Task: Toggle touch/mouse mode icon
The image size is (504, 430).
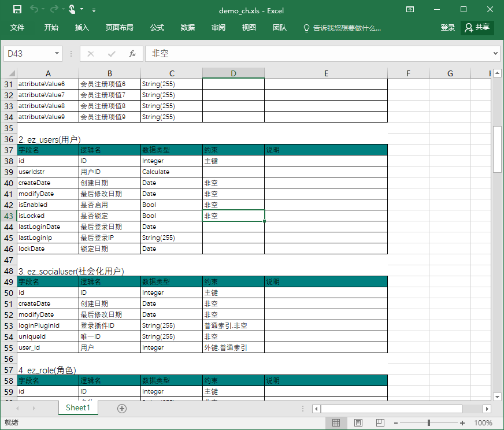Action: click(72, 9)
